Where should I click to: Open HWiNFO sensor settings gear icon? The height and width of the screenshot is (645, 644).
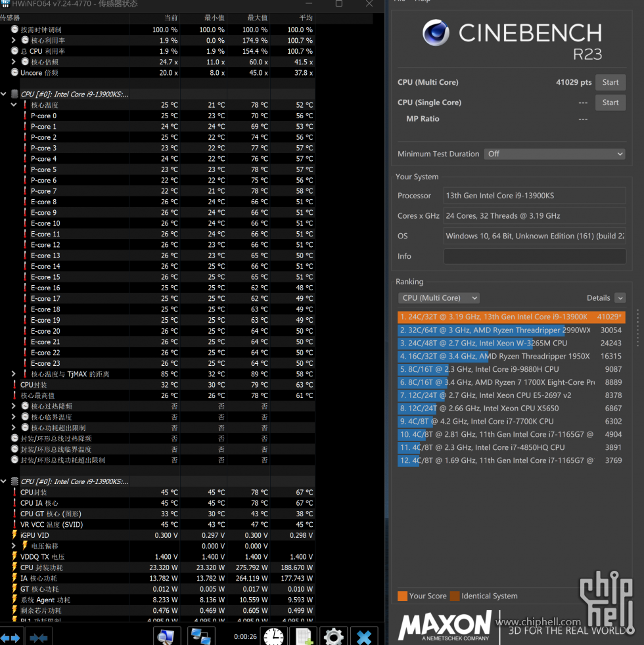(334, 636)
